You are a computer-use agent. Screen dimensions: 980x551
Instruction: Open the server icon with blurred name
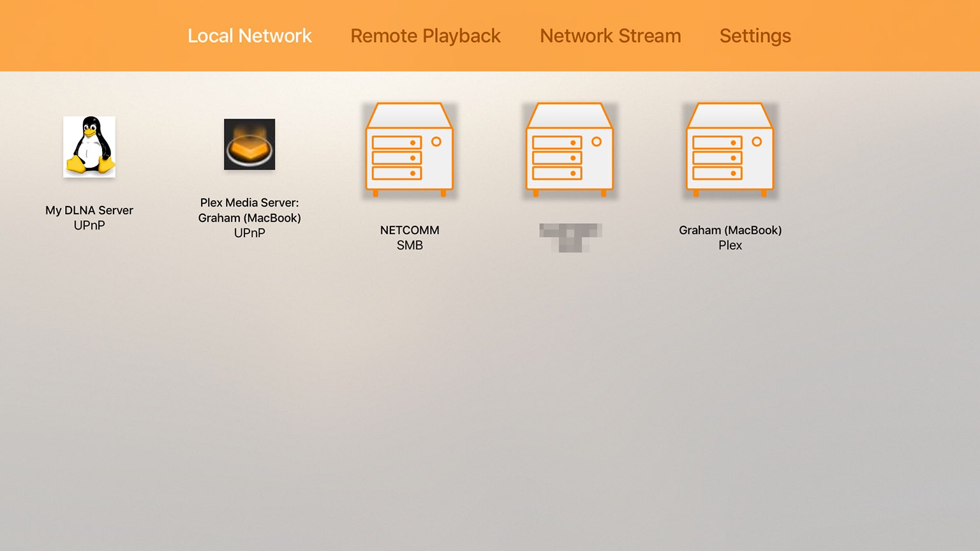570,149
